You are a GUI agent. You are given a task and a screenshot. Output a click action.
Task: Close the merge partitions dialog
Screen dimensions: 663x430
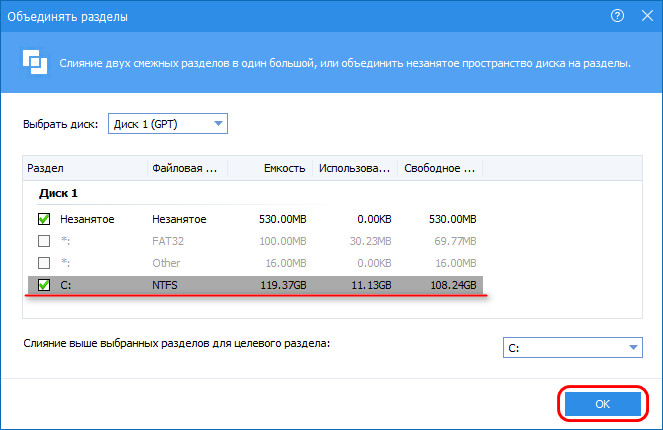coord(647,16)
